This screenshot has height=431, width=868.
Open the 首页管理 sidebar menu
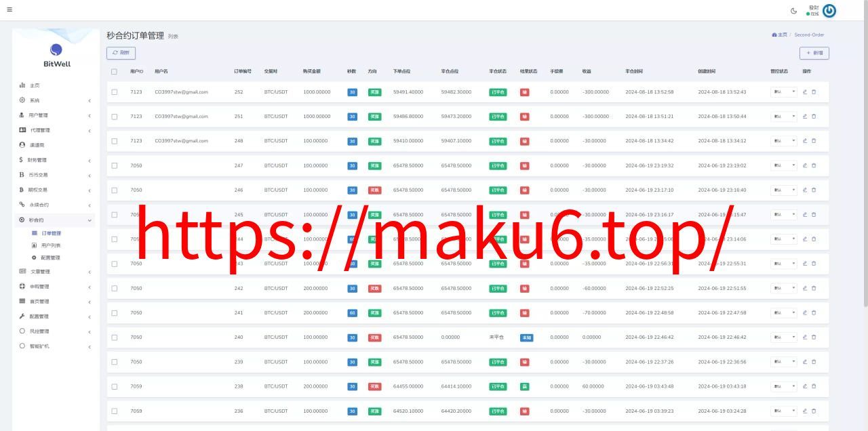point(54,302)
